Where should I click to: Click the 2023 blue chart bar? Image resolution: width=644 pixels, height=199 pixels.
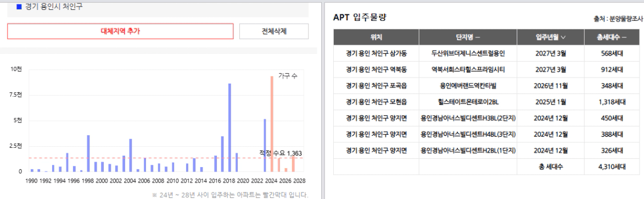[x=265, y=145]
